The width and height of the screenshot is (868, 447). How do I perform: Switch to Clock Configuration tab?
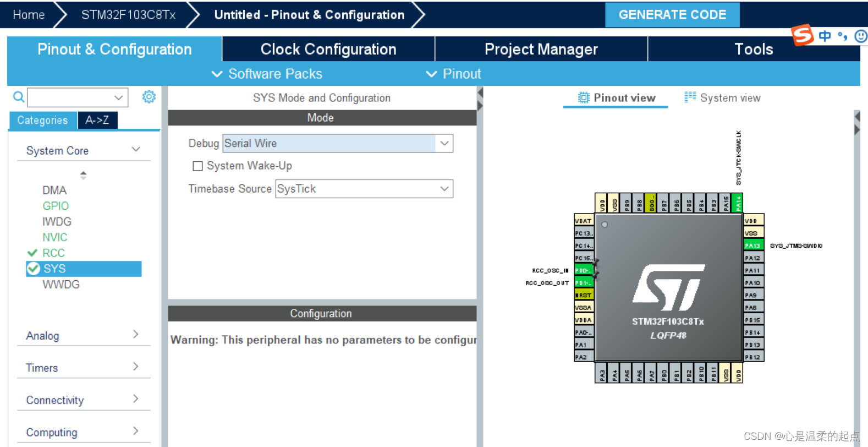[x=328, y=49]
